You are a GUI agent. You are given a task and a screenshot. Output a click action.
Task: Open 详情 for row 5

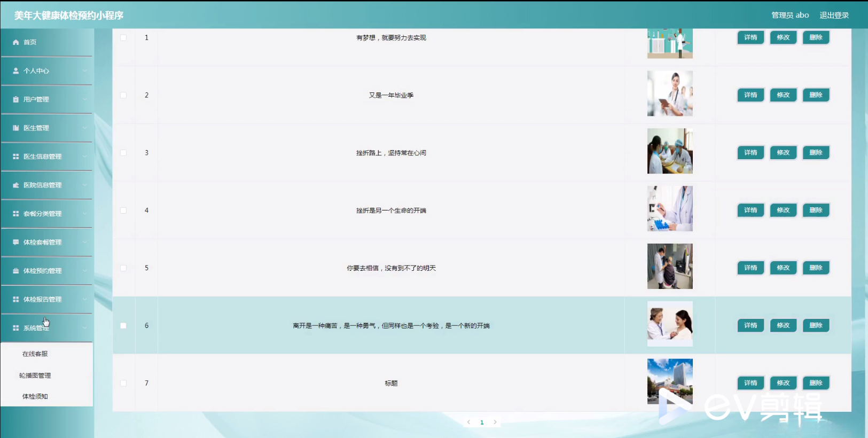(x=750, y=268)
